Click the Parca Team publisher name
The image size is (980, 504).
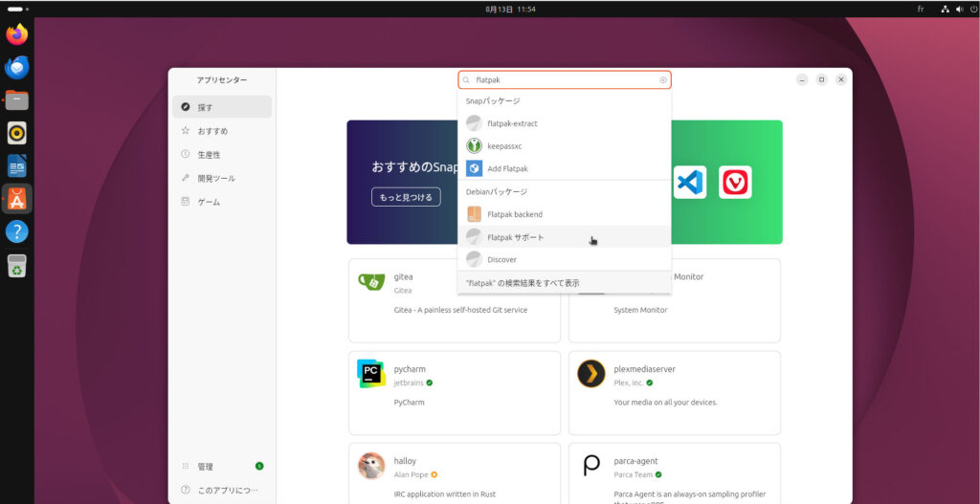click(634, 474)
